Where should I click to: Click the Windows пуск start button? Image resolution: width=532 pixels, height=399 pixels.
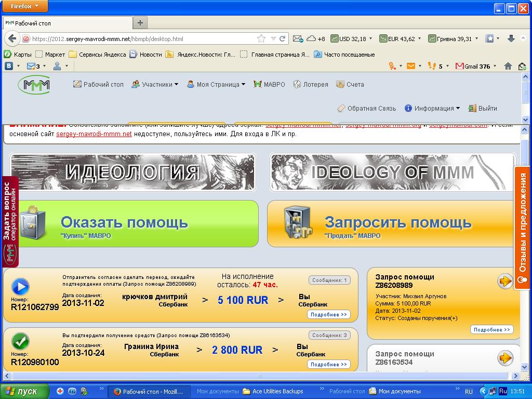(x=24, y=391)
